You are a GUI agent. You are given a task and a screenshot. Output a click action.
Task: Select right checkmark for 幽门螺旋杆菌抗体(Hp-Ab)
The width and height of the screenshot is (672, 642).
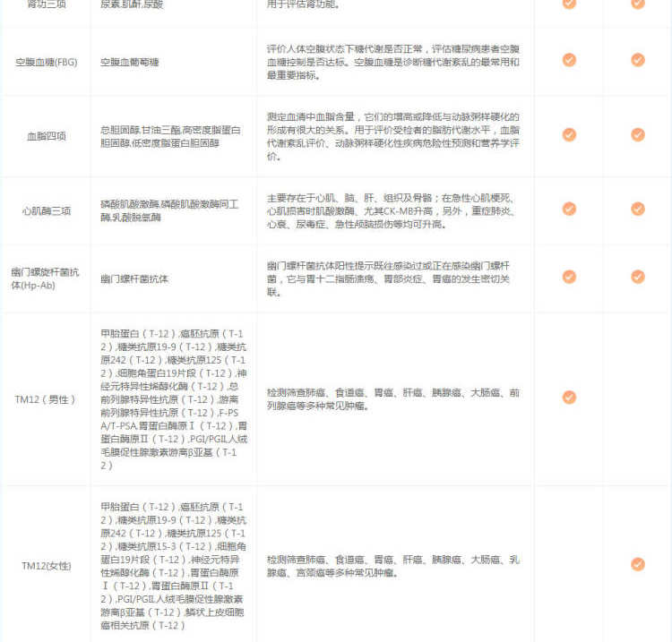[x=638, y=278]
